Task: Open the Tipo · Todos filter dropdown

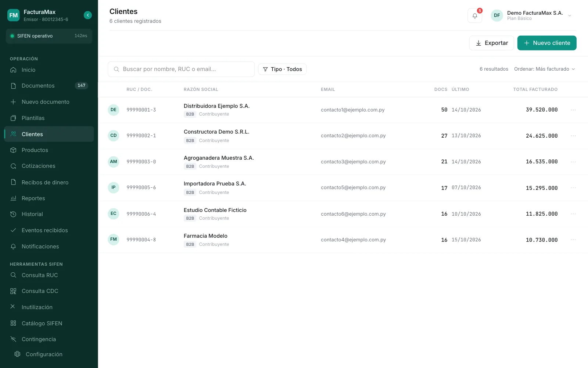Action: 282,69
